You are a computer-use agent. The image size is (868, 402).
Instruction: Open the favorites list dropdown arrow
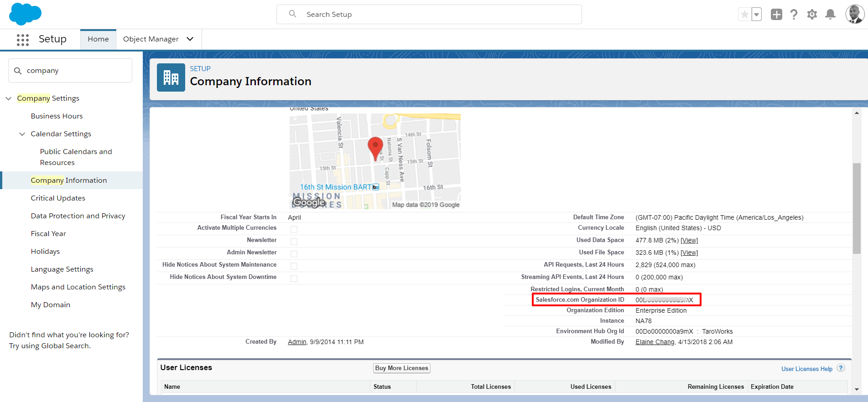point(756,15)
